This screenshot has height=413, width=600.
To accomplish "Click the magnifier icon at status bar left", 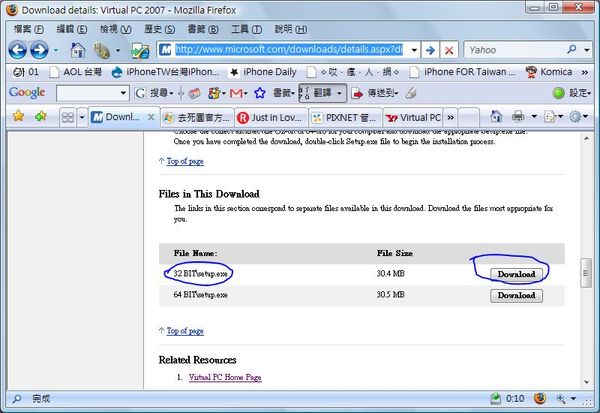I will (x=16, y=399).
